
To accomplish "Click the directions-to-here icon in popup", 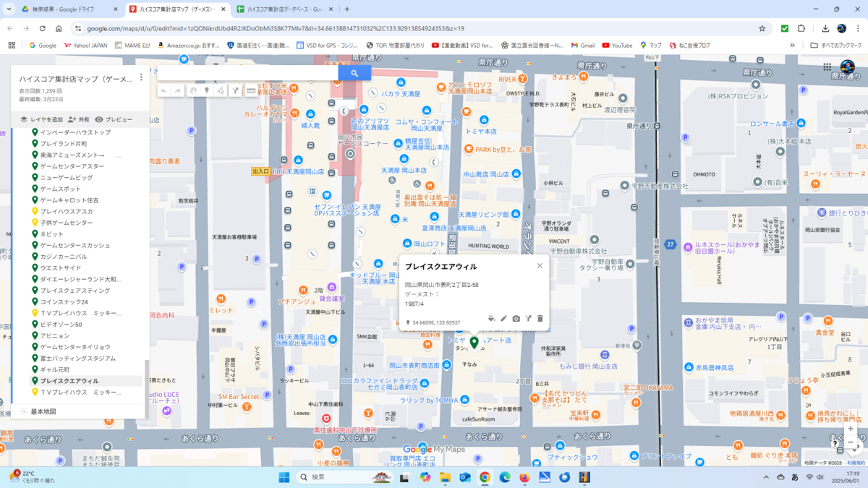I will 528,319.
